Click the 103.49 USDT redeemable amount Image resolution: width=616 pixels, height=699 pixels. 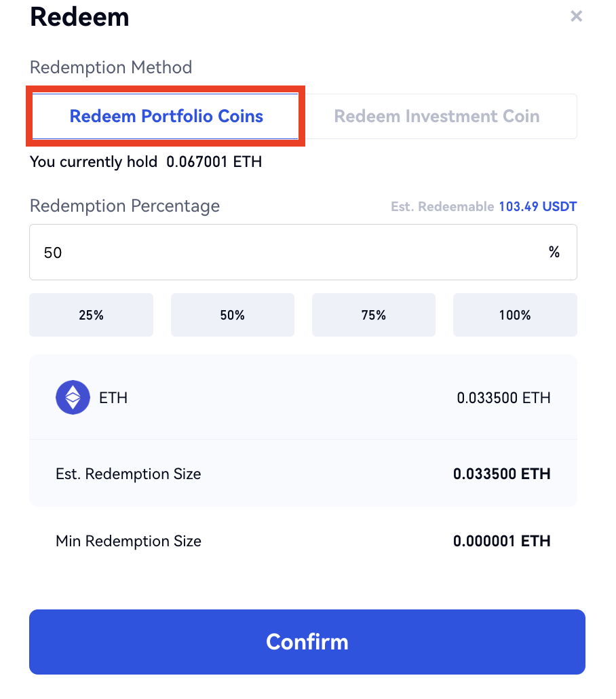point(537,206)
